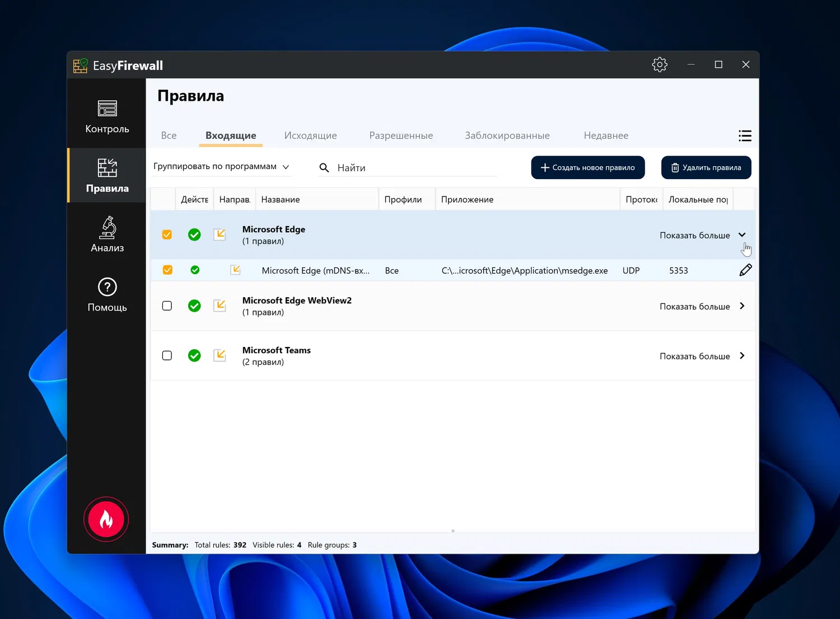This screenshot has height=619, width=840.
Task: Switch to the Заблокированные tab
Action: pos(507,135)
